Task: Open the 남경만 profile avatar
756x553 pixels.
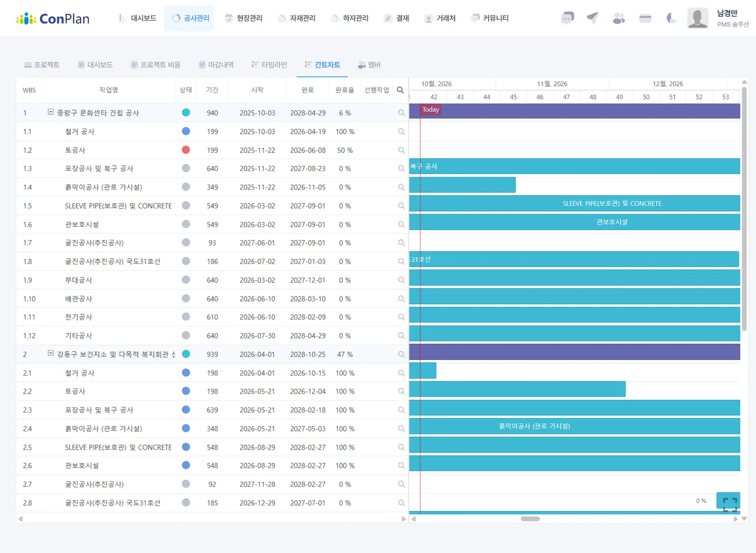Action: pyautogui.click(x=698, y=18)
